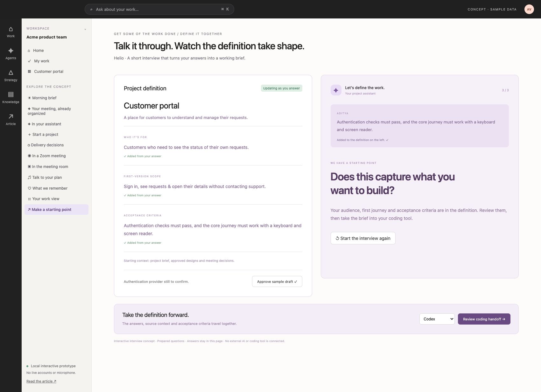Click the 'Starting context' line
The image size is (541, 392).
(x=179, y=261)
